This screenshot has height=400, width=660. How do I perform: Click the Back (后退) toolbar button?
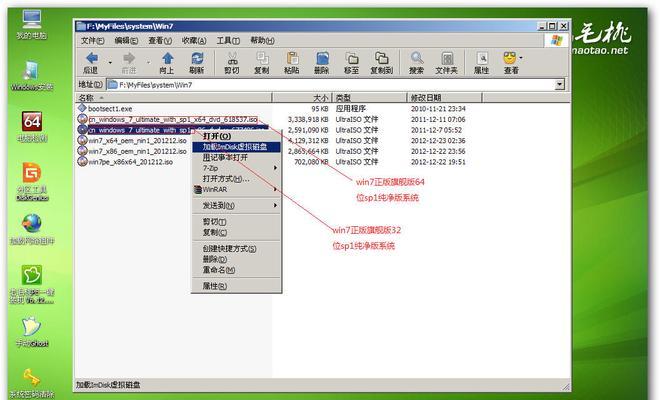click(91, 62)
